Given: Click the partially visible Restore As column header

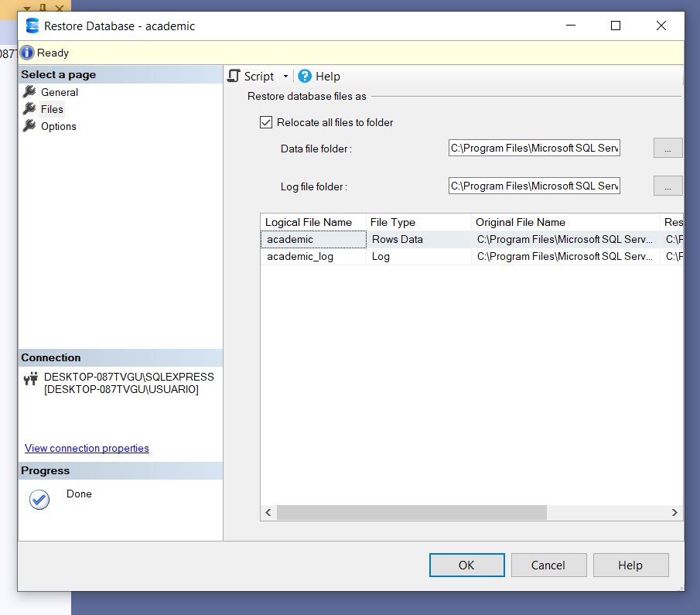Looking at the screenshot, I should coord(672,222).
